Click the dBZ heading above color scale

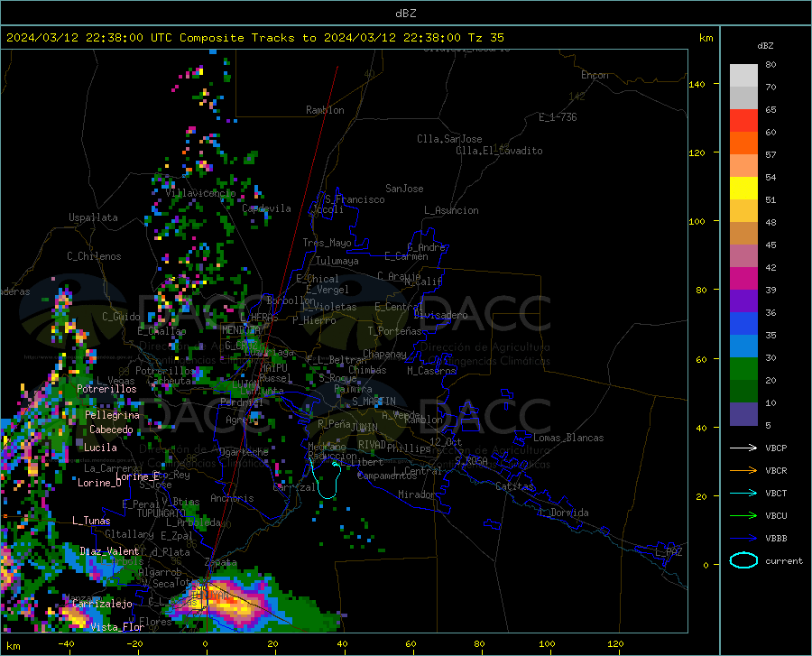pyautogui.click(x=765, y=45)
